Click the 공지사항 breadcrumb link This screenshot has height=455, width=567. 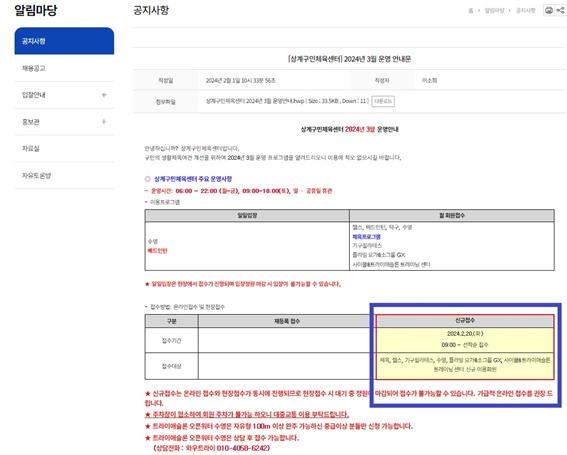click(x=525, y=10)
